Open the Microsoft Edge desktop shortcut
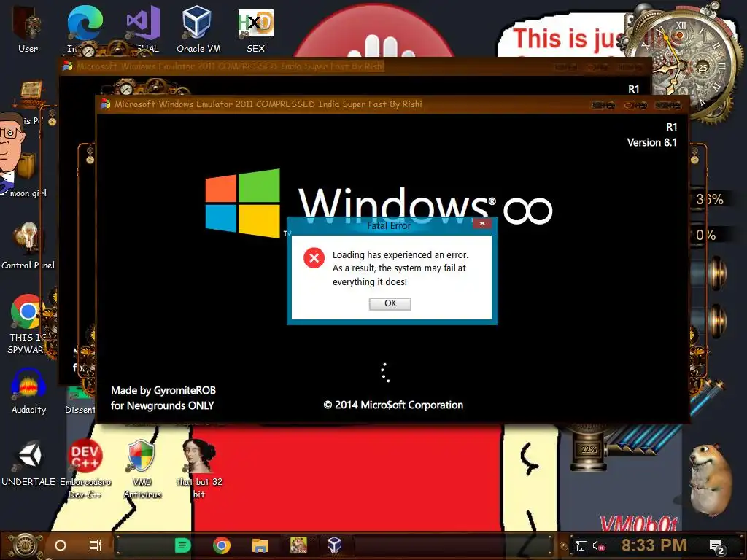Screen dimensions: 747x560 [84, 27]
